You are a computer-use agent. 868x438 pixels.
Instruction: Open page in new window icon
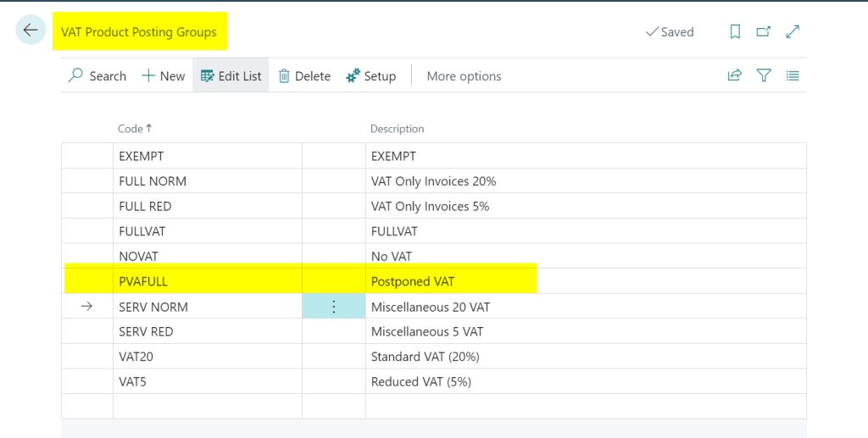764,31
